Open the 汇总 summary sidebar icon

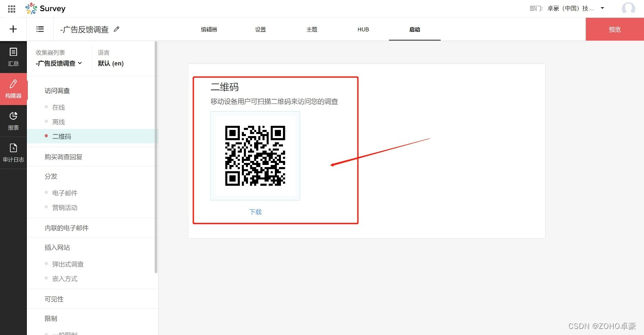13,57
